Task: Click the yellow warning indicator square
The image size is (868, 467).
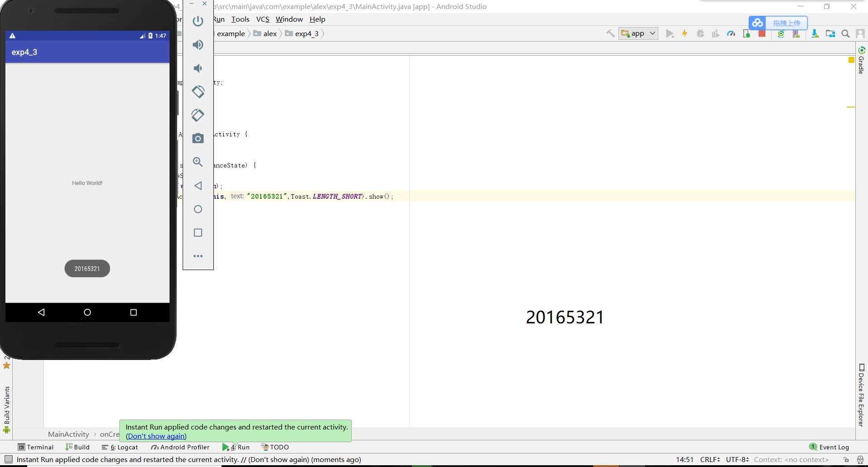Action: (x=851, y=60)
